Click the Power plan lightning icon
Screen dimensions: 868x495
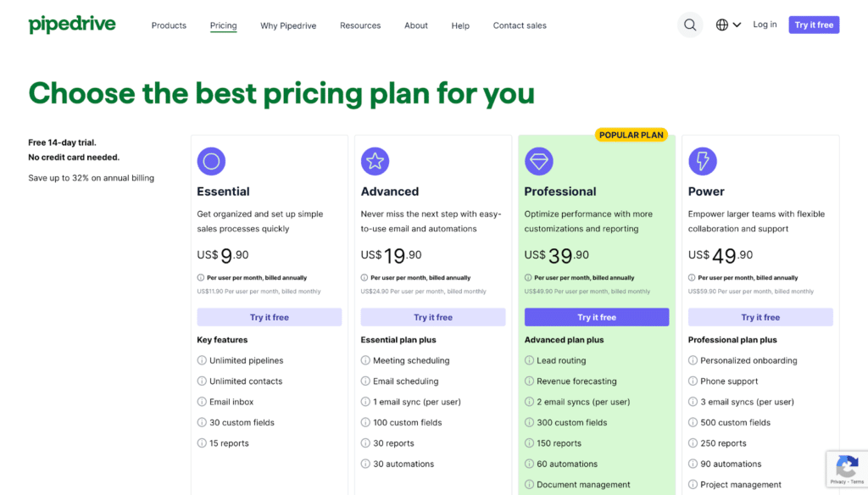click(703, 161)
